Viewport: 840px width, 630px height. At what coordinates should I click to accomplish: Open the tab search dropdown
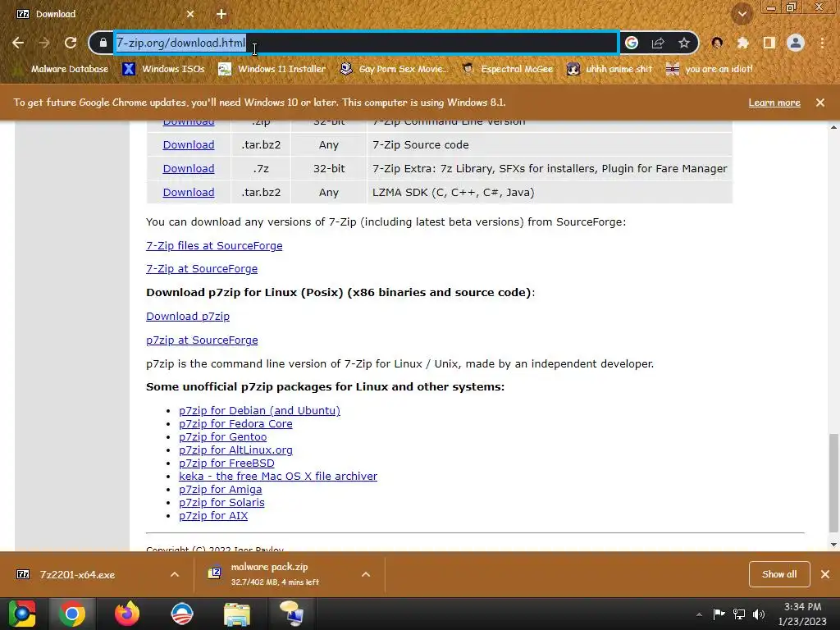742,14
